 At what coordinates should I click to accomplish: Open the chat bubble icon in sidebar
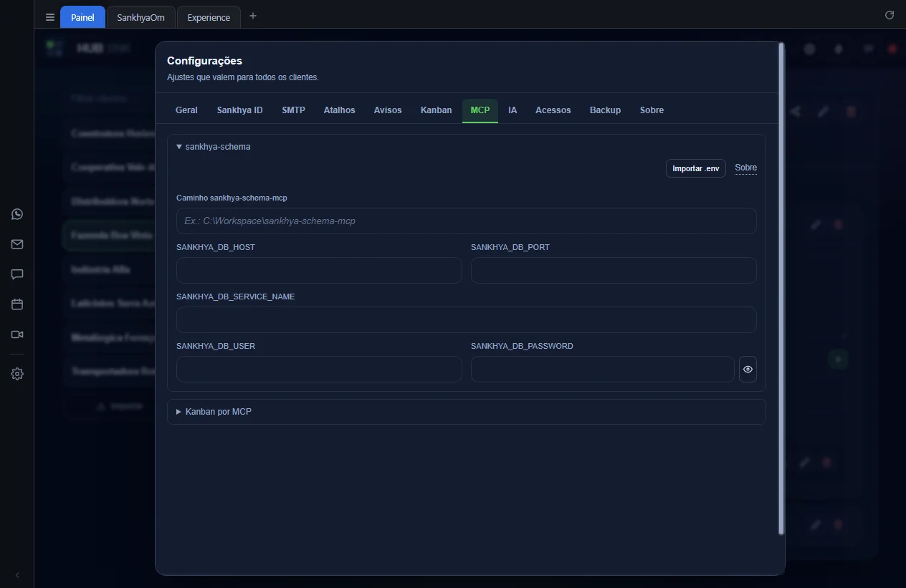(x=17, y=274)
